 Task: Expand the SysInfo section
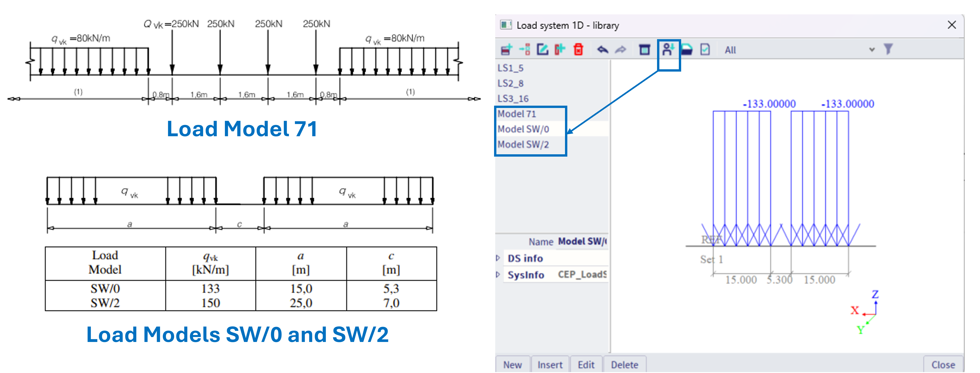498,275
